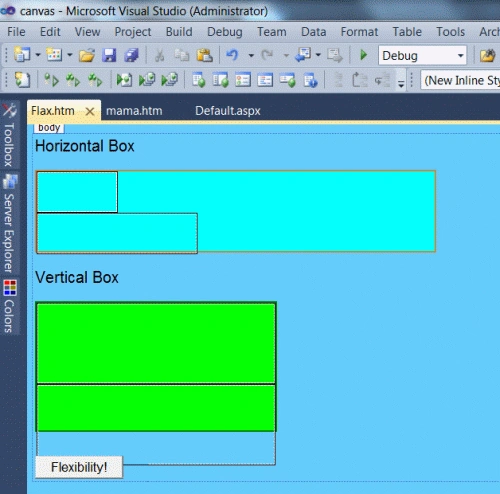Click the Flexibility! button
The image size is (500, 494).
(x=79, y=467)
